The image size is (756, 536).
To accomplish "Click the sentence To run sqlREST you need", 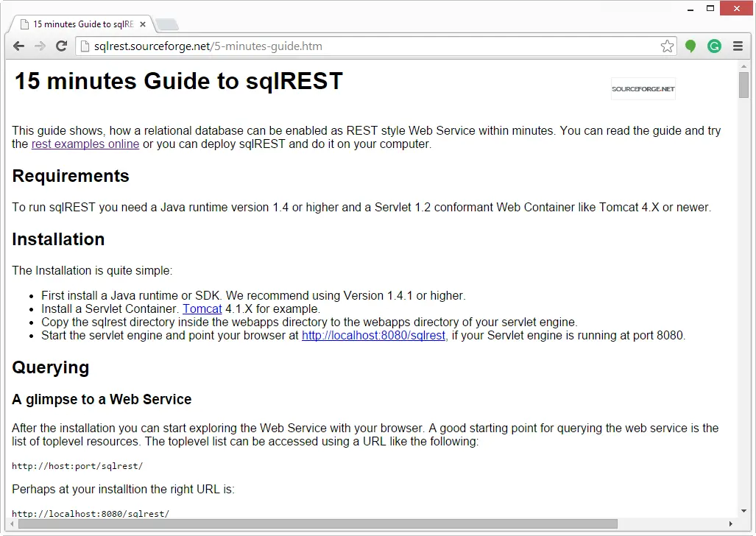I will (361, 208).
